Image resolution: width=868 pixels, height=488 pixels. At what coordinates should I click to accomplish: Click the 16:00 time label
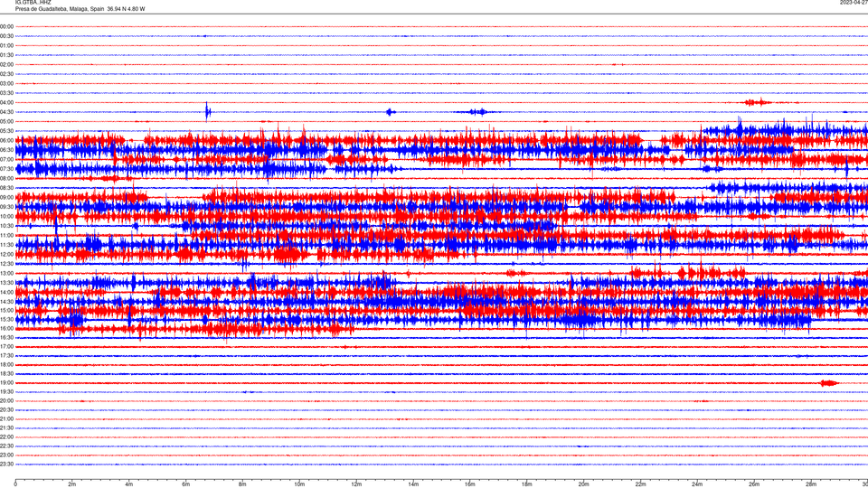(6, 328)
